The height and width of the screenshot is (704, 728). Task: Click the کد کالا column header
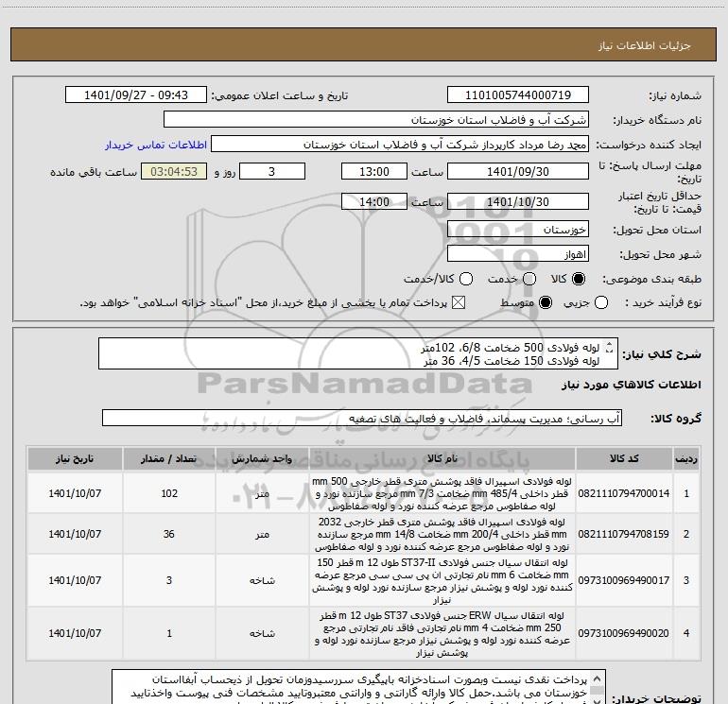tap(624, 458)
